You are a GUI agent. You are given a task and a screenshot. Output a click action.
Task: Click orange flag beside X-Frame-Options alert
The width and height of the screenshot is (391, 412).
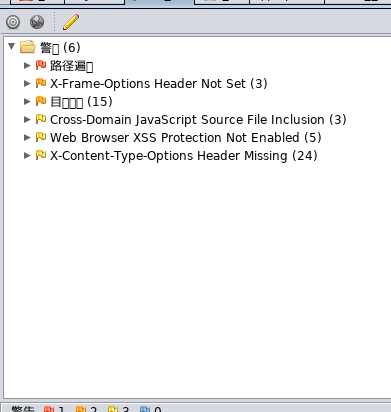click(41, 83)
